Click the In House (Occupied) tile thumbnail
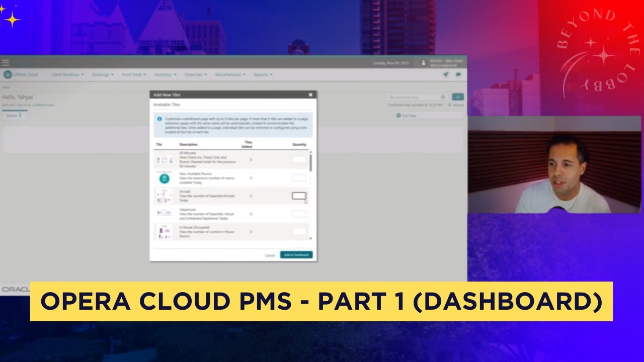 click(164, 231)
